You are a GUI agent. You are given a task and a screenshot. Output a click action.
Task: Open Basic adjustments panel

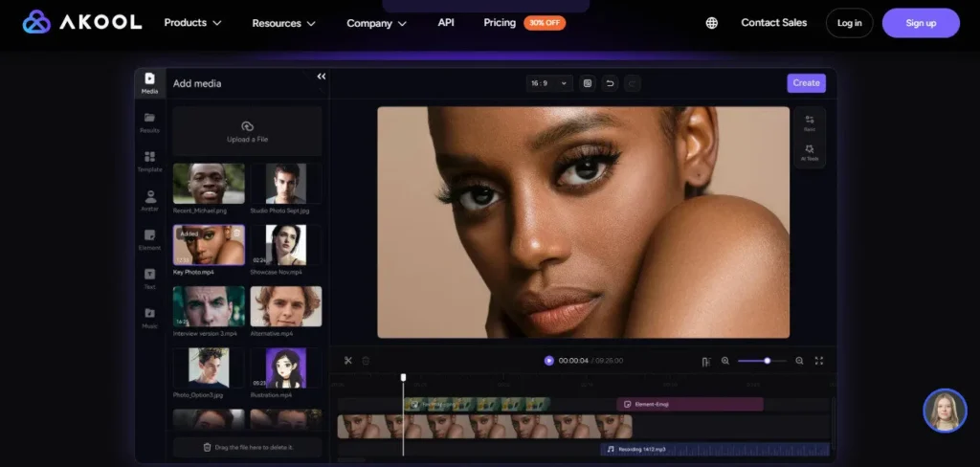coord(810,122)
